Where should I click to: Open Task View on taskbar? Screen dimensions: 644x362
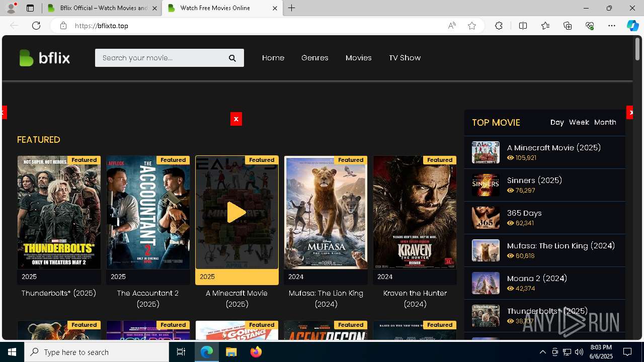point(181,352)
